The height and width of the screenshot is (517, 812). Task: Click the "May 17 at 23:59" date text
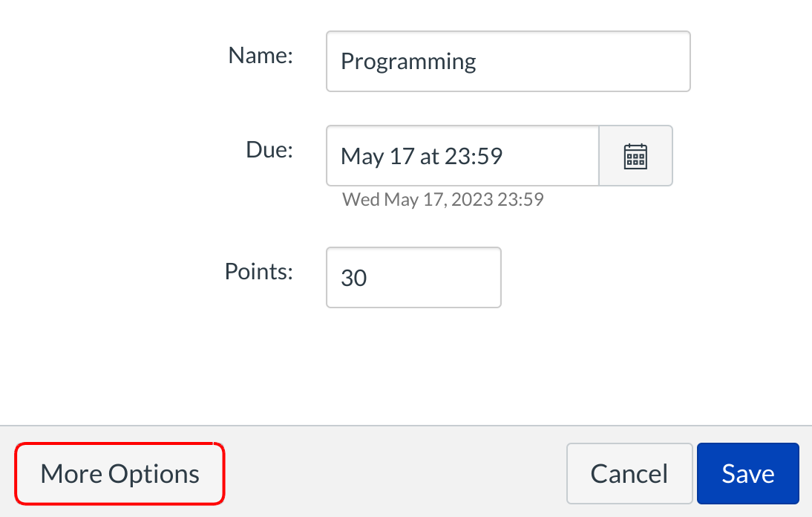point(422,156)
